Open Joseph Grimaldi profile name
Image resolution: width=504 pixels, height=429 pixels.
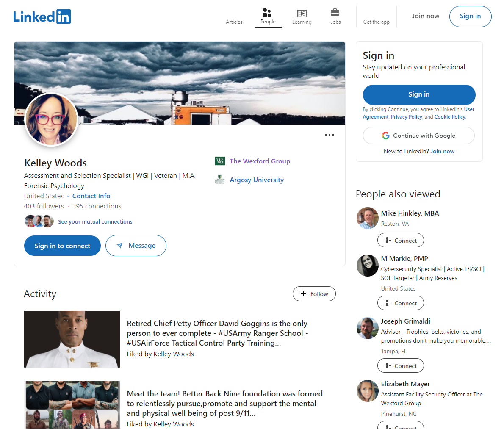(405, 321)
